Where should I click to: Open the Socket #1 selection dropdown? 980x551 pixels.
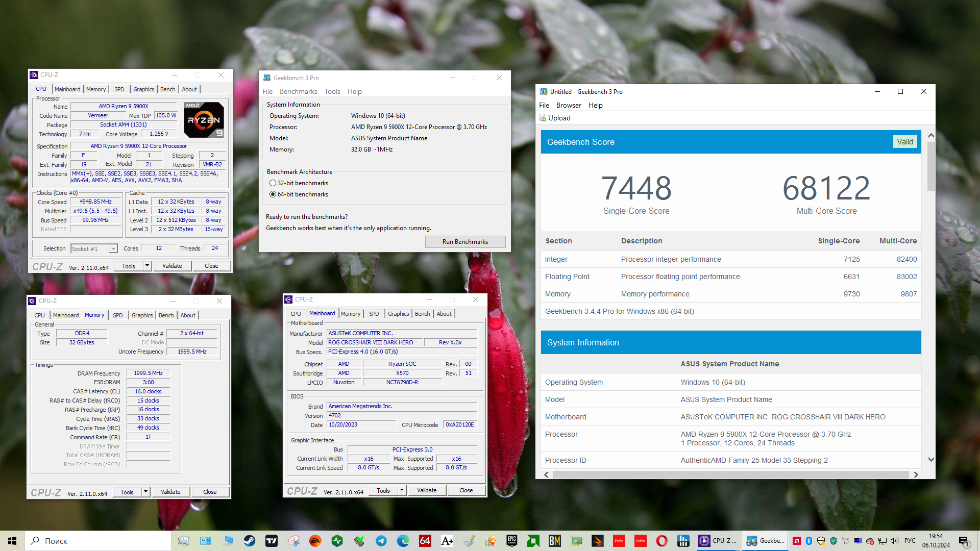tap(94, 248)
